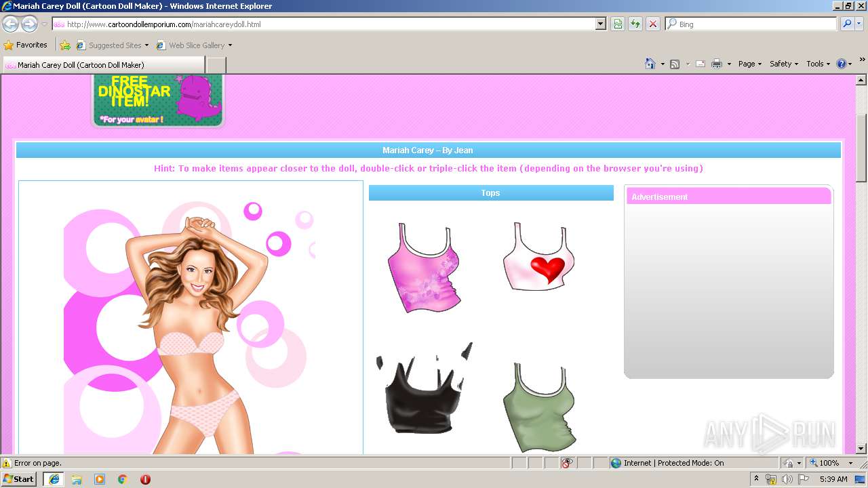Click the red Opera-style taskbar icon
Screen dimensions: 868x488
(x=145, y=479)
